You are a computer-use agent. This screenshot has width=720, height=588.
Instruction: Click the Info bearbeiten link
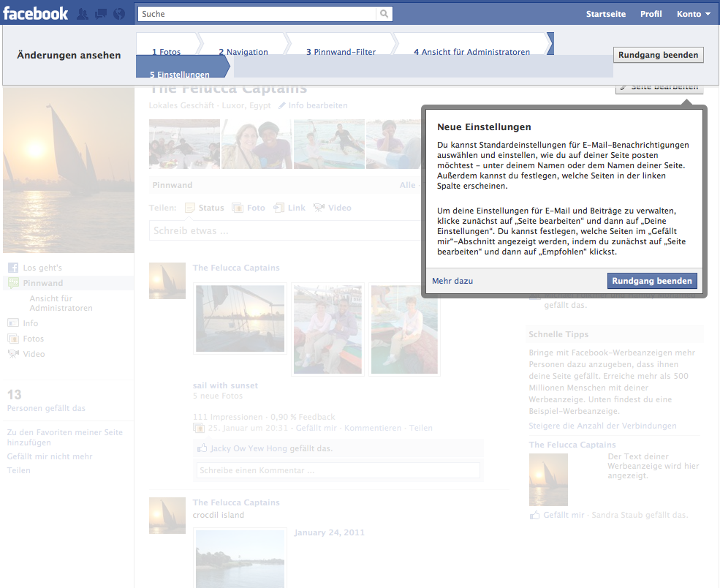point(318,105)
